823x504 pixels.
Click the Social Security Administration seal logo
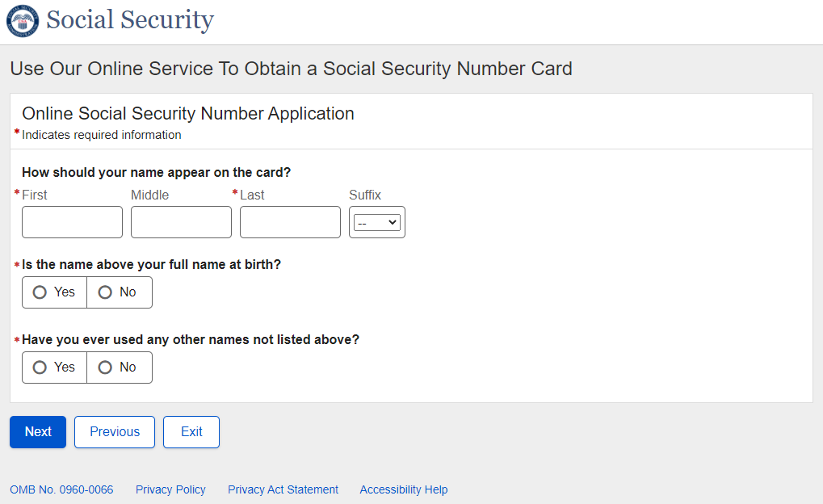(x=23, y=21)
